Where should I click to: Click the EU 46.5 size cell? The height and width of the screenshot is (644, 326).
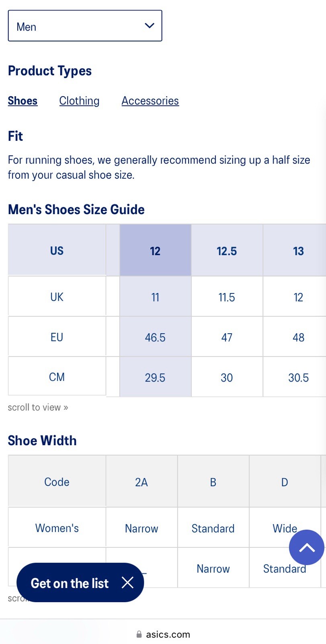point(155,337)
